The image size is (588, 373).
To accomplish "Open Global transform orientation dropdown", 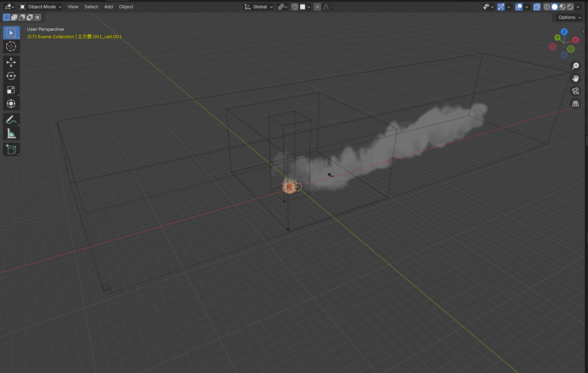I will 259,7.
